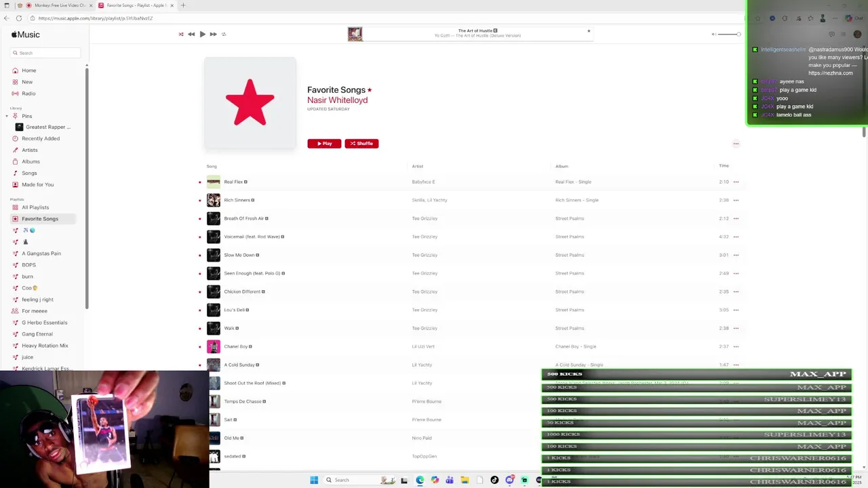The width and height of the screenshot is (868, 488).
Task: Open the Windows Start menu
Action: [x=314, y=480]
